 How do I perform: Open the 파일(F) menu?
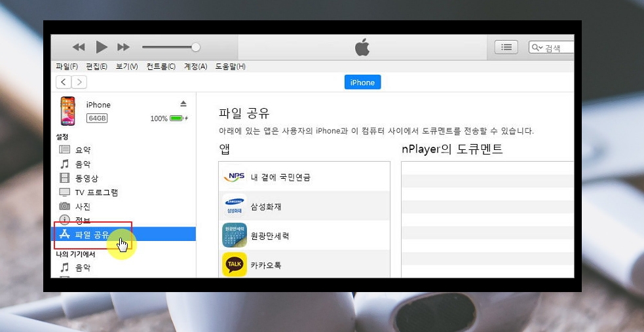coord(67,67)
